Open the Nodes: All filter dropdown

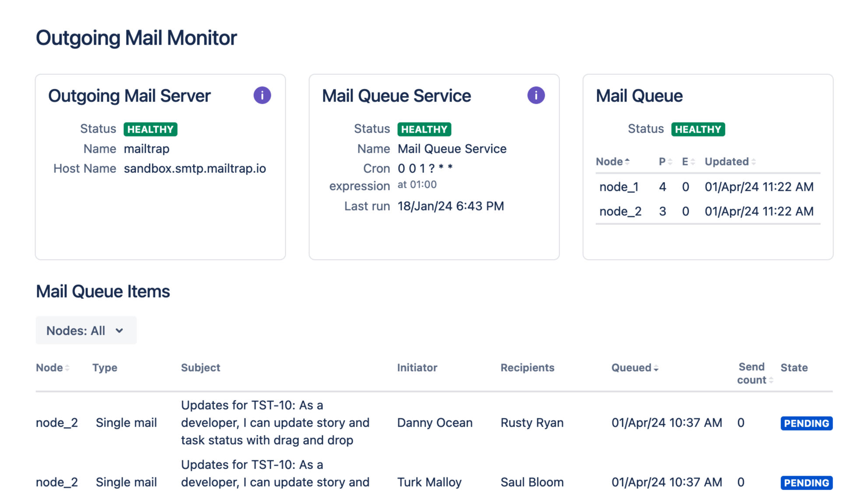tap(86, 330)
